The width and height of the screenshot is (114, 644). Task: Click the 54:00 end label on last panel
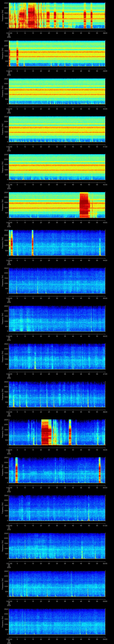coord(105,639)
